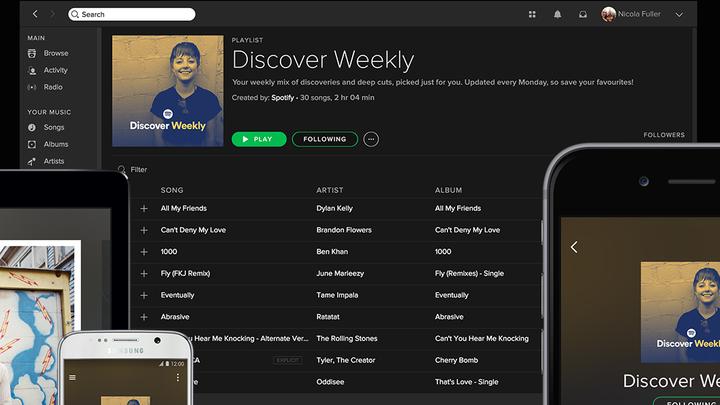Viewport: 720px width, 405px height.
Task: Open the inbox tray icon
Action: (583, 14)
